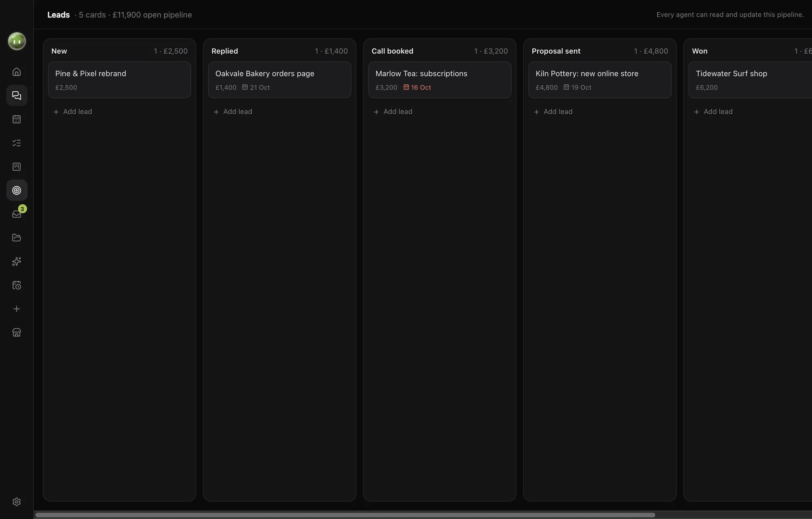
Task: Click the green avatar at sidebar top
Action: click(x=17, y=41)
